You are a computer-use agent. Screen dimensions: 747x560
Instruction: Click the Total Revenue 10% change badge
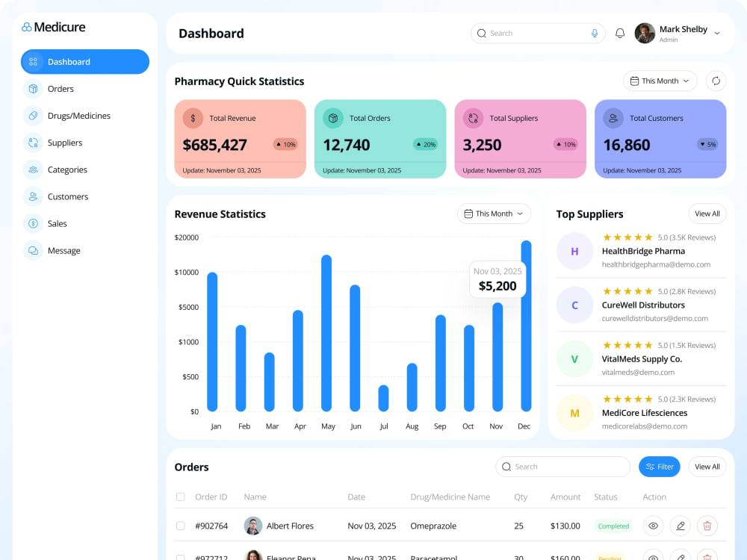click(286, 144)
